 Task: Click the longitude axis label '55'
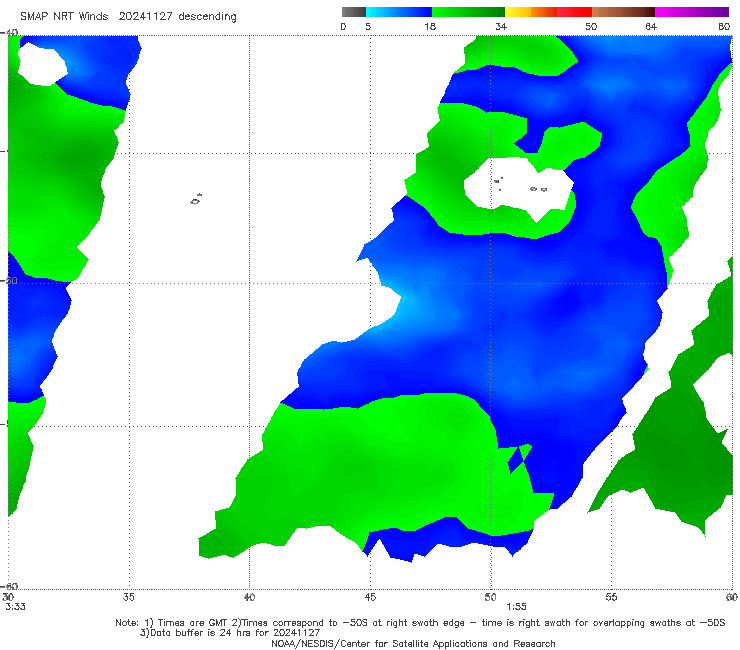point(611,597)
